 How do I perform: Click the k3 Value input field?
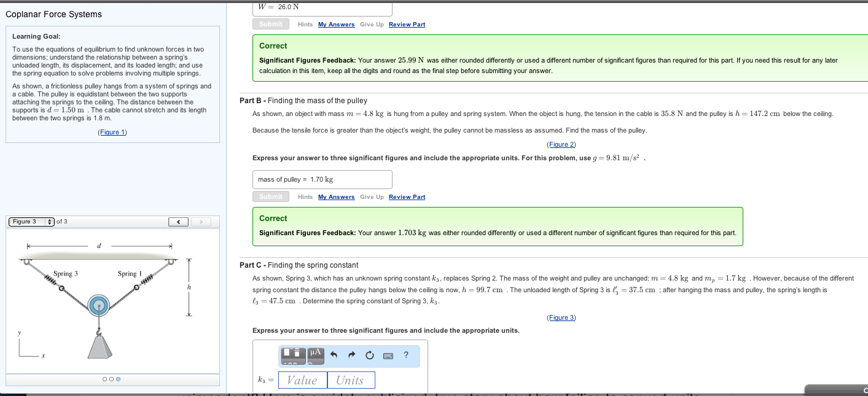(x=303, y=380)
